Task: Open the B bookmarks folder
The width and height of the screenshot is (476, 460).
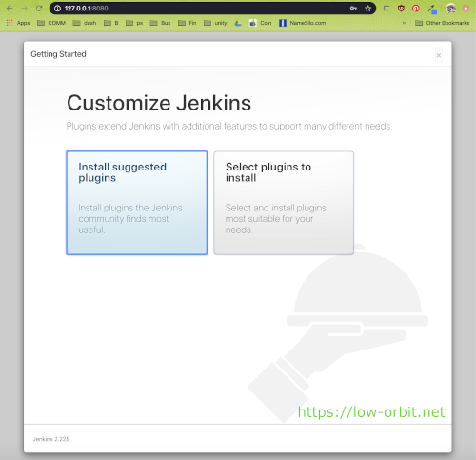Action: pos(111,23)
